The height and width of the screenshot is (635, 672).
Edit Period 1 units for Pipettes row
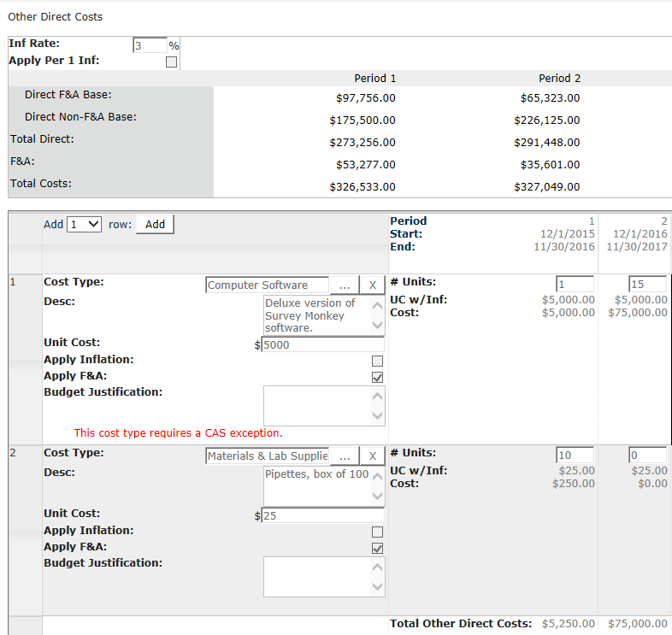[x=575, y=456]
